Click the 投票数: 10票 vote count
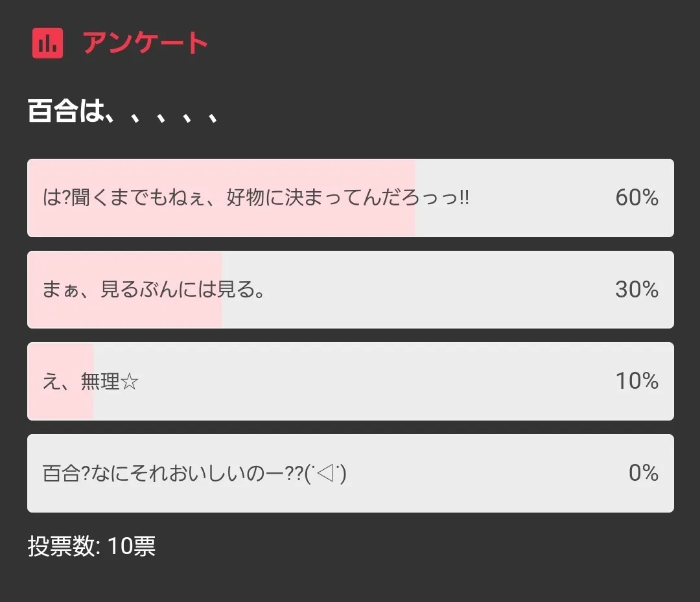700x602 pixels. click(x=91, y=546)
